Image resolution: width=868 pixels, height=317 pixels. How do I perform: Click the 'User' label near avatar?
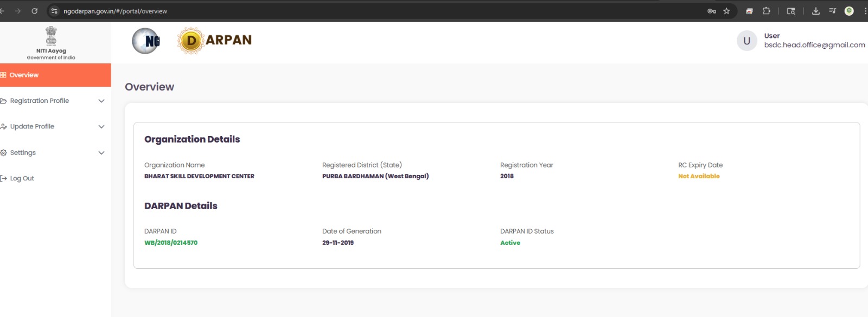[772, 36]
